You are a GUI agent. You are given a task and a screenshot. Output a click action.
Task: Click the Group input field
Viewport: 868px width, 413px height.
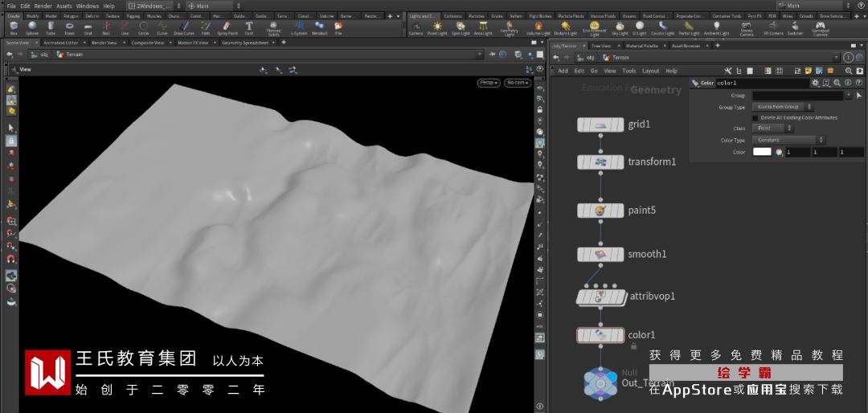pyautogui.click(x=796, y=96)
